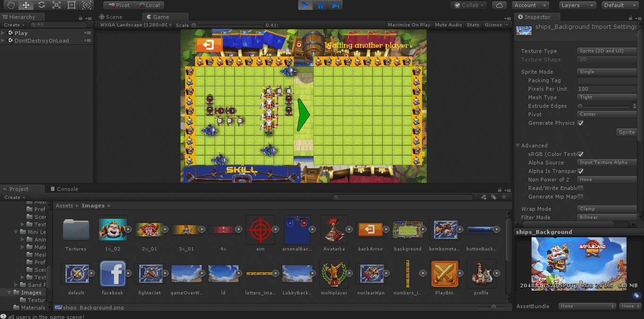The height and width of the screenshot is (319, 644).
Task: Click the Step frame button
Action: [x=335, y=5]
